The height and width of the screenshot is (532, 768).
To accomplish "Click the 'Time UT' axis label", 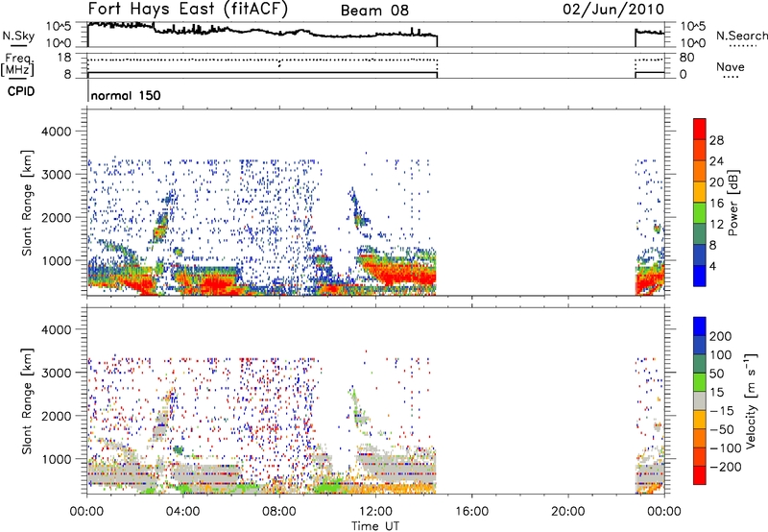I will [375, 525].
